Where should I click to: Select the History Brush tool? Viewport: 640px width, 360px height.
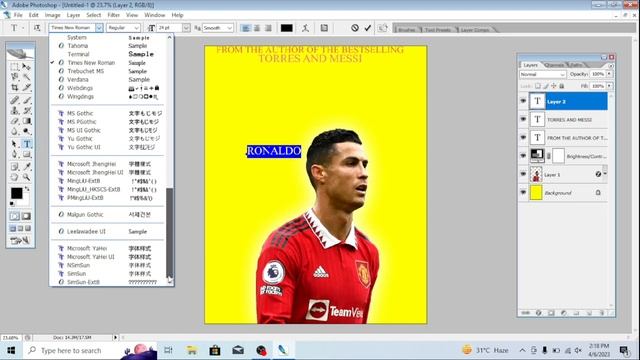tap(27, 111)
